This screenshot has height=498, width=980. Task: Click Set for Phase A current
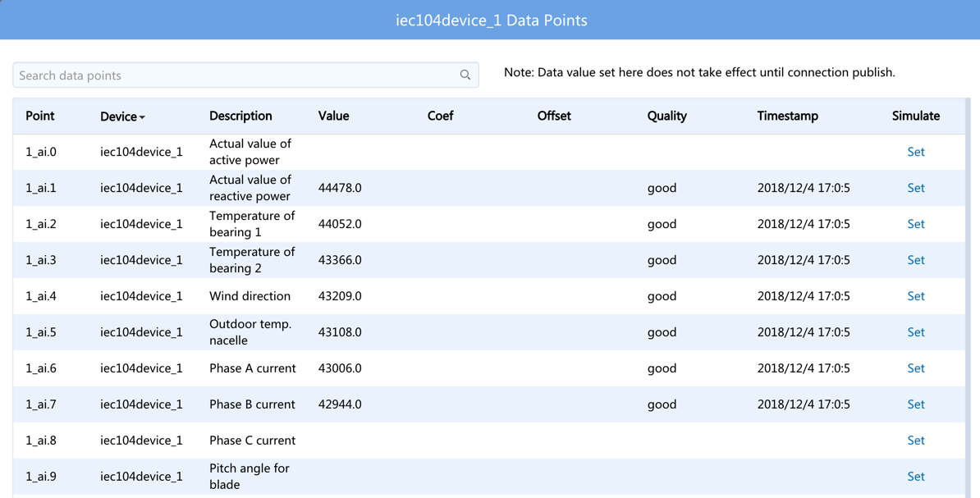[916, 368]
